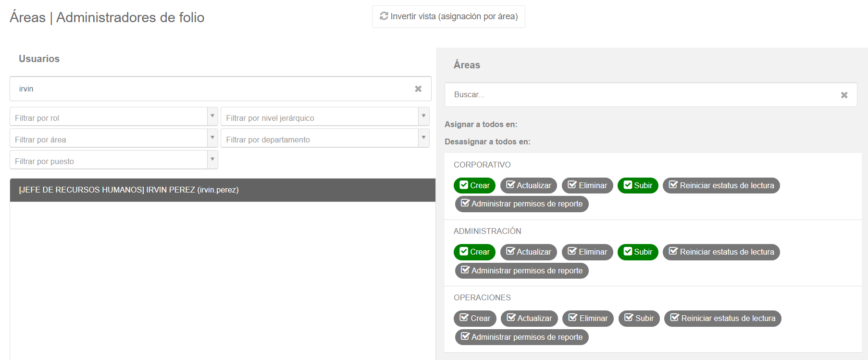Click check icon on Operaciones Administrar permisos badge
This screenshot has width=868, height=360.
tap(465, 336)
